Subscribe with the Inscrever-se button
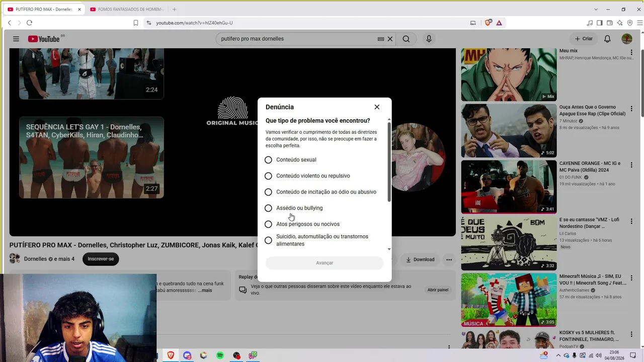Screen dimensions: 644x362 [x=101, y=259]
